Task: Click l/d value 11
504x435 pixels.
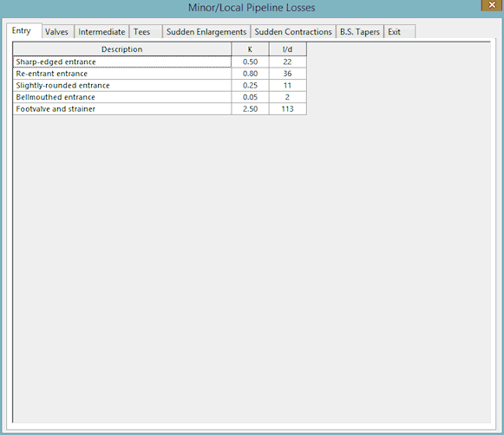Action: click(x=287, y=86)
